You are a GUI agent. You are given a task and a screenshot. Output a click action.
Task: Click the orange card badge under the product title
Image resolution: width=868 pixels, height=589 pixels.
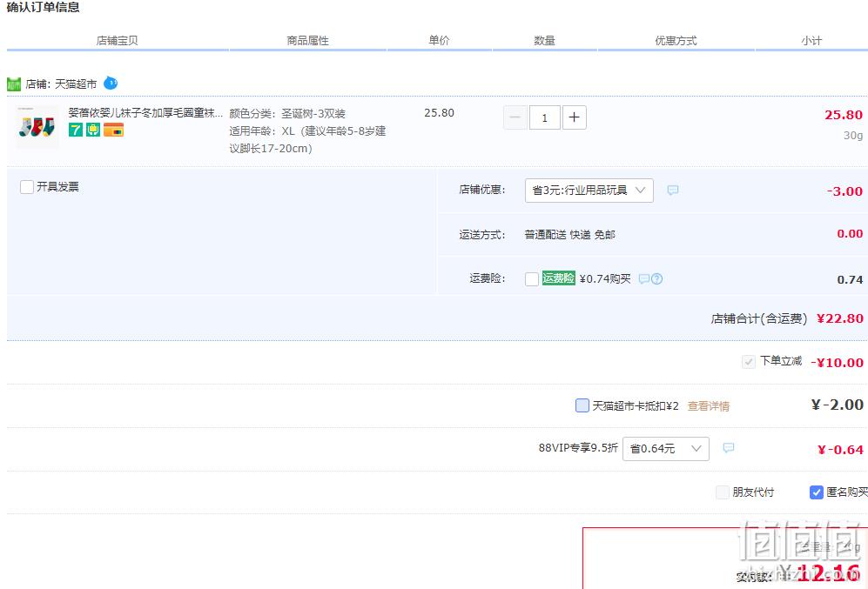pyautogui.click(x=113, y=130)
